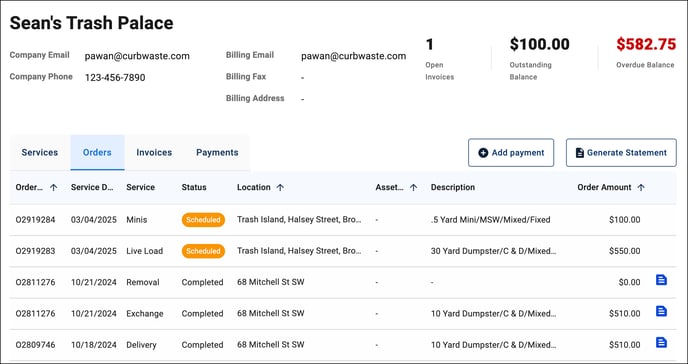This screenshot has height=364, width=688.
Task: Click the red overdue balance $582.75
Action: (646, 44)
